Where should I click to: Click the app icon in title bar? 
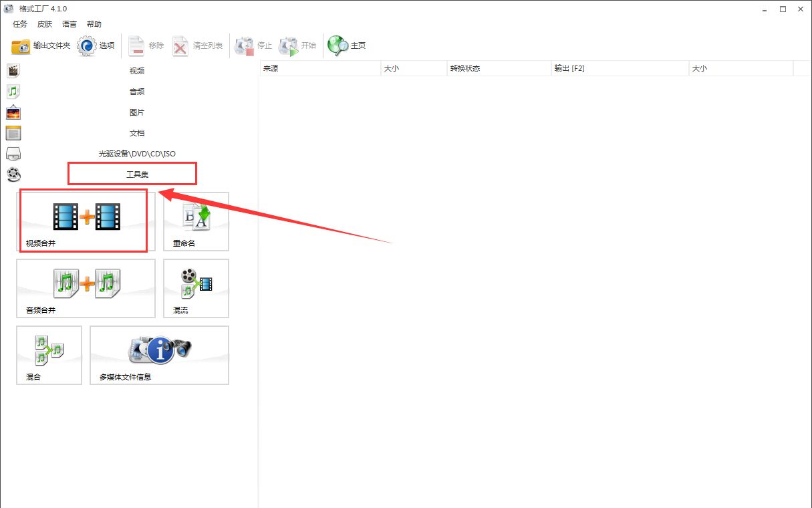click(9, 9)
